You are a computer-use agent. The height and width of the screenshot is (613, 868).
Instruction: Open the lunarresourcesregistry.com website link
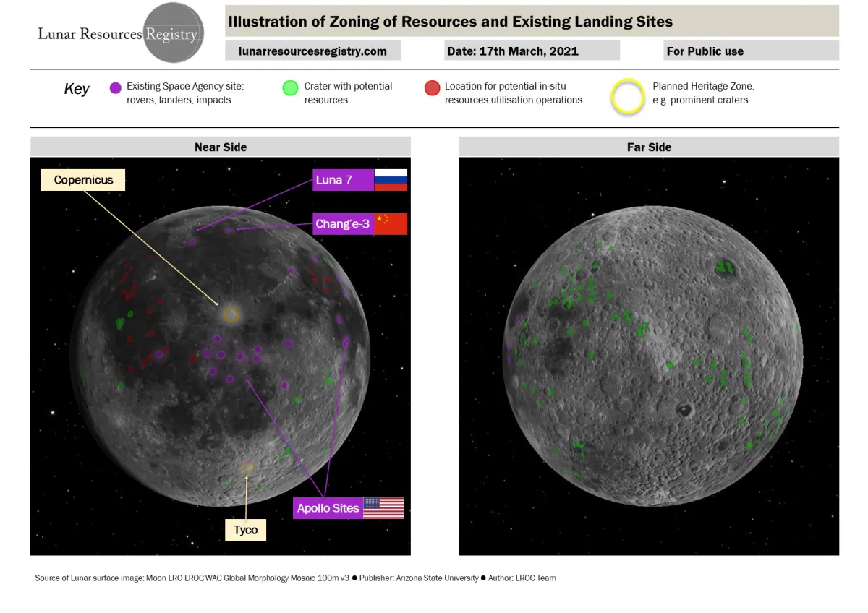click(x=312, y=51)
